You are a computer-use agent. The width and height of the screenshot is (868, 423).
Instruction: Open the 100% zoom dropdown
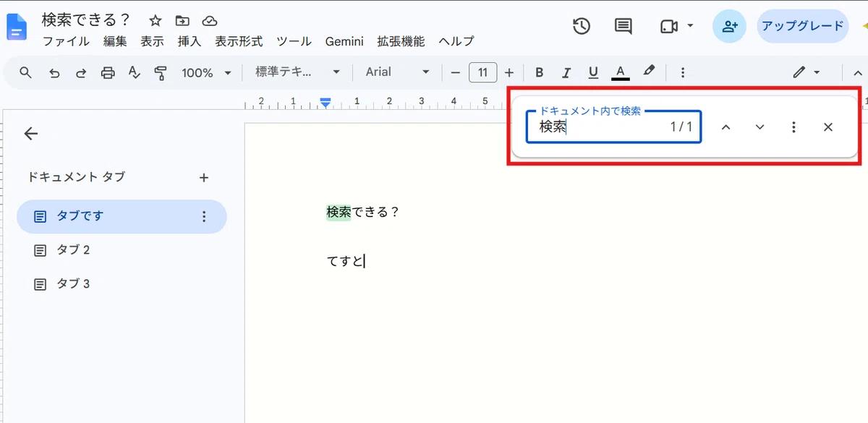point(206,72)
